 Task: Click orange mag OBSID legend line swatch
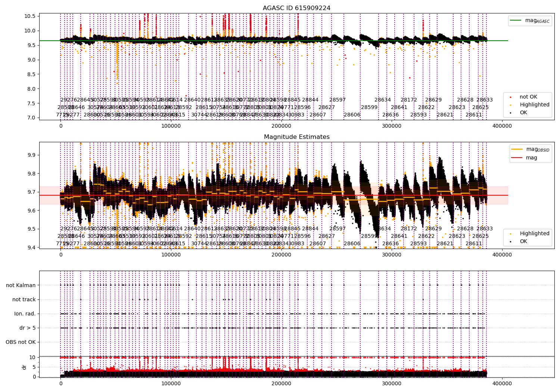517,149
